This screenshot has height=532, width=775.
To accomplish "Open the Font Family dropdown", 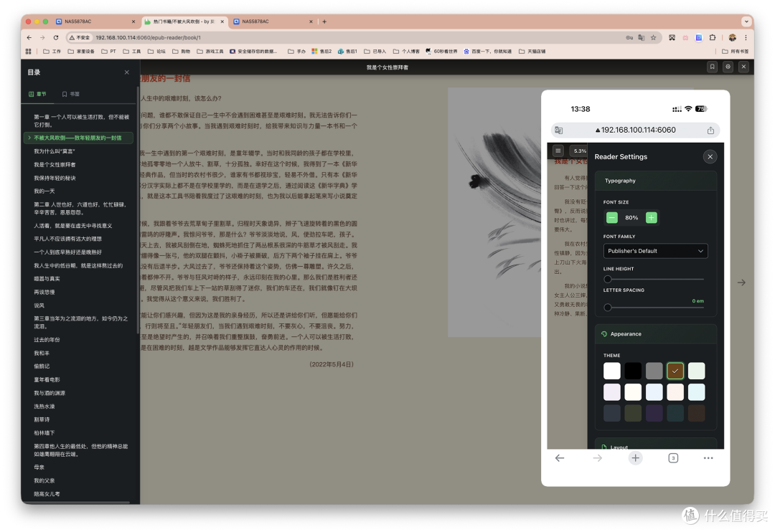I will [655, 251].
